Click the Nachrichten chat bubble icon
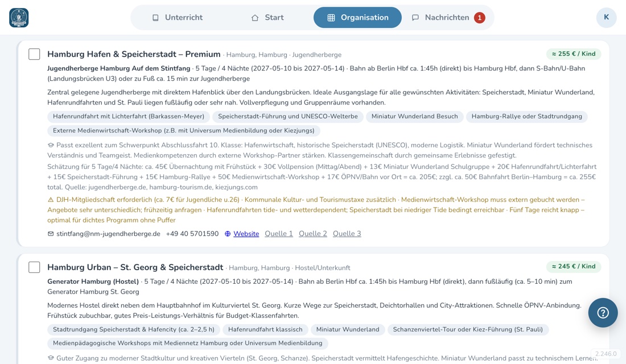 coord(415,18)
